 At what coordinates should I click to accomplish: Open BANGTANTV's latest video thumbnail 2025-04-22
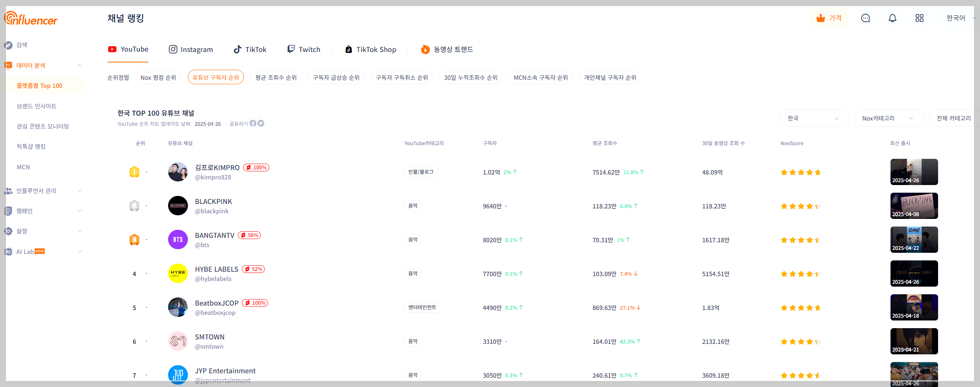pyautogui.click(x=914, y=239)
